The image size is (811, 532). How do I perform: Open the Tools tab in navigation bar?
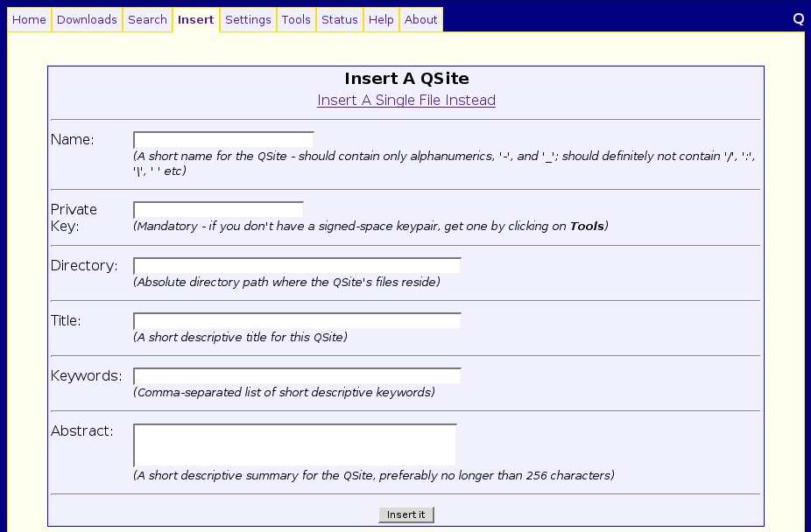(296, 19)
